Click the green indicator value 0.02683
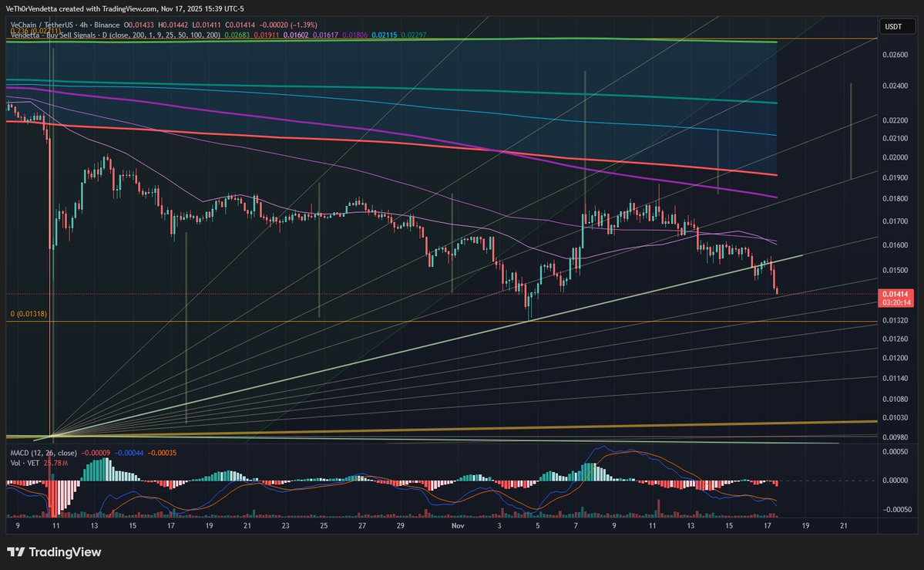 coord(237,35)
